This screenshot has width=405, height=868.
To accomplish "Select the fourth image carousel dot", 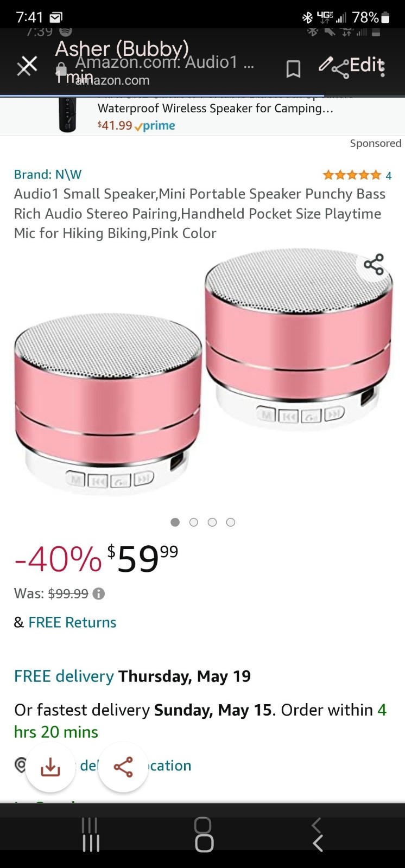I will tap(231, 522).
